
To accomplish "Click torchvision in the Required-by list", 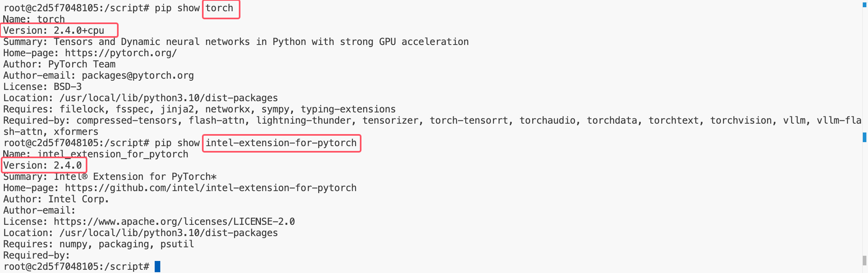I will [x=741, y=120].
